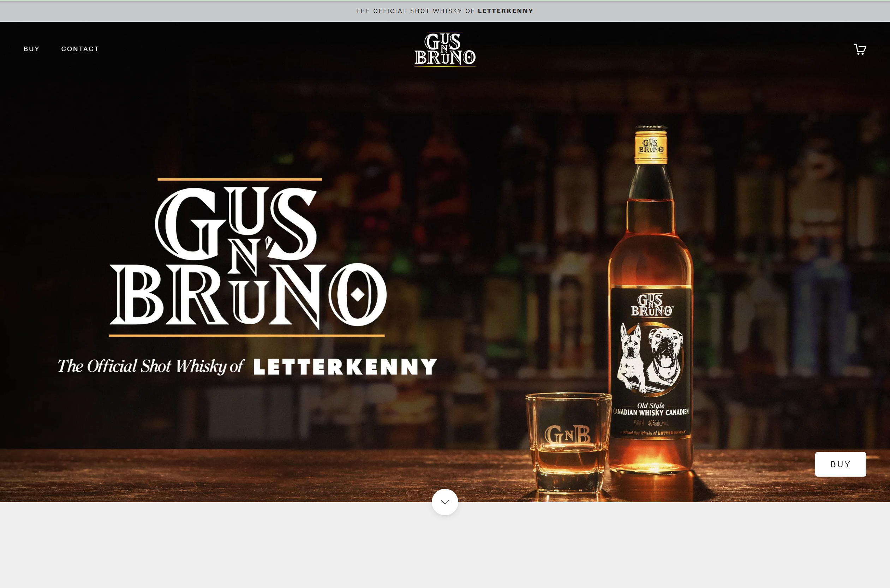Click the big LETTERKENNY word in the hero
The image size is (890, 588).
point(345,366)
